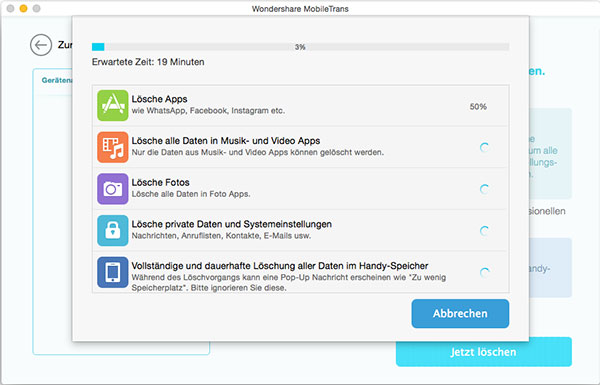Click the spinner in the Handy-Speicher row
The image size is (600, 385).
click(484, 272)
